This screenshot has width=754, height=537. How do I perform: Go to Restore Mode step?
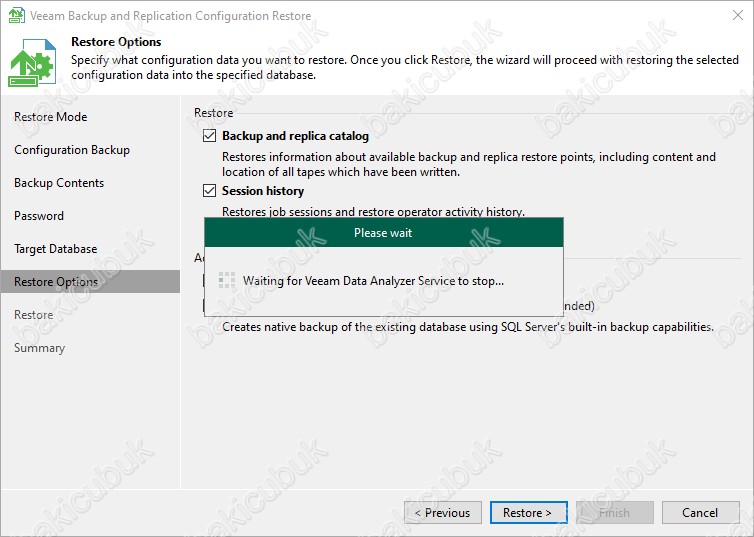50,117
